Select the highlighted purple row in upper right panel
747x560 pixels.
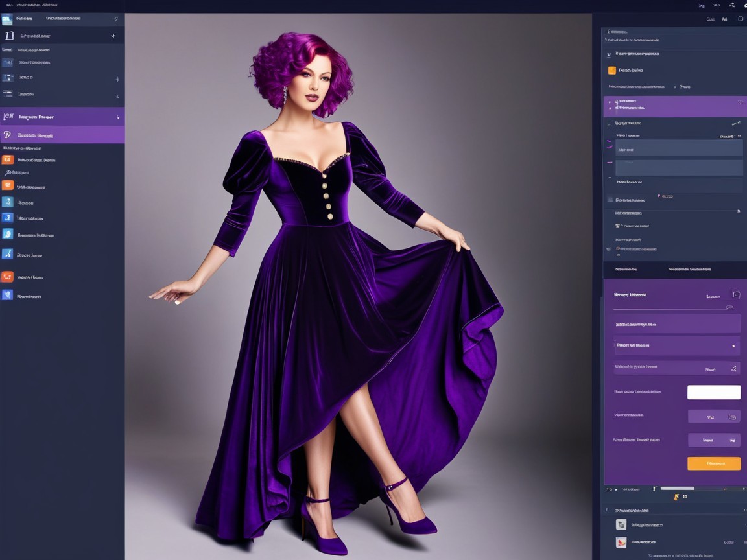pos(674,106)
